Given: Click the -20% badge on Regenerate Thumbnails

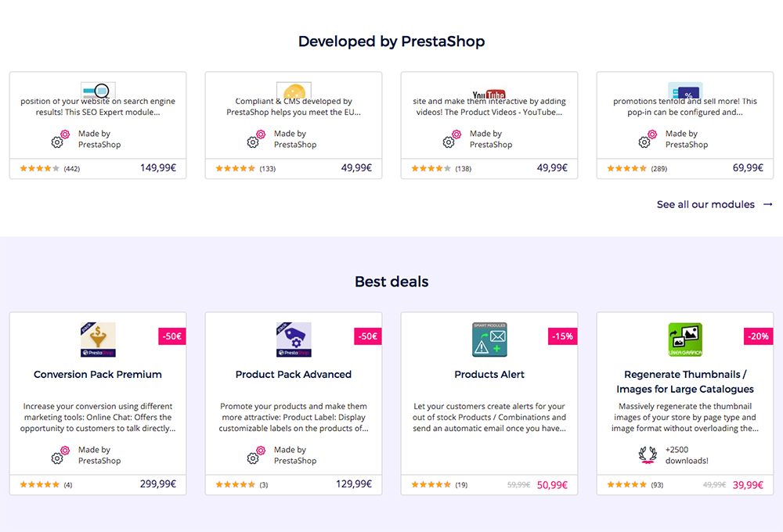Looking at the screenshot, I should click(759, 336).
